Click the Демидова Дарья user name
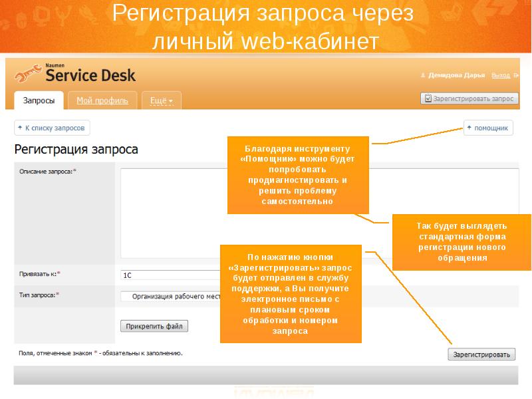Screen dimensions: 532x399 [x=456, y=75]
